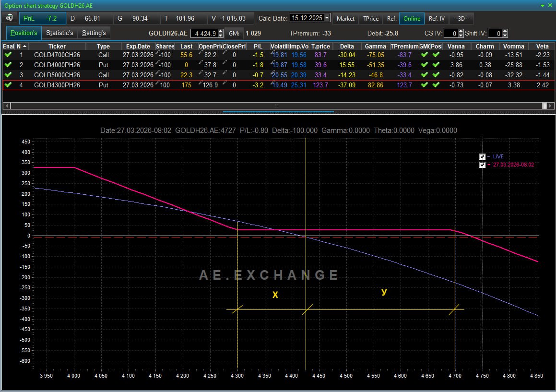556x392 pixels.
Task: Click the GOLDH26.AE price stepper arrows
Action: 220,33
